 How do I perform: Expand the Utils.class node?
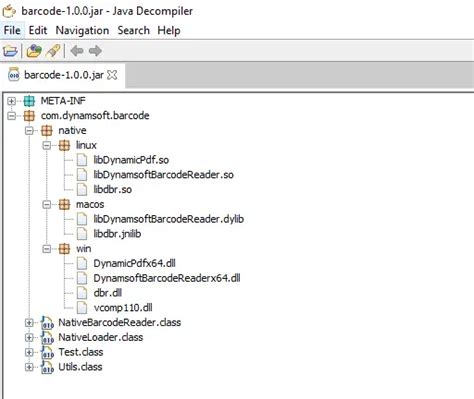pyautogui.click(x=29, y=367)
